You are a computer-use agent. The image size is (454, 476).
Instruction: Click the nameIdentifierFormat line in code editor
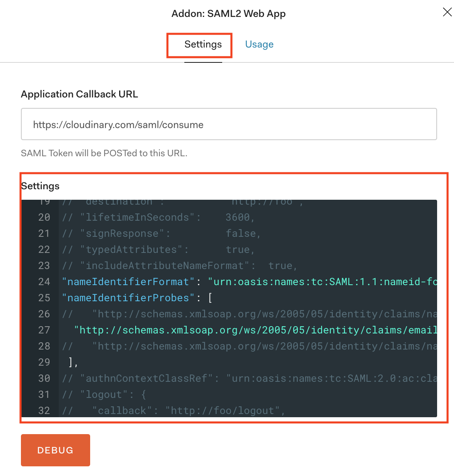(249, 282)
